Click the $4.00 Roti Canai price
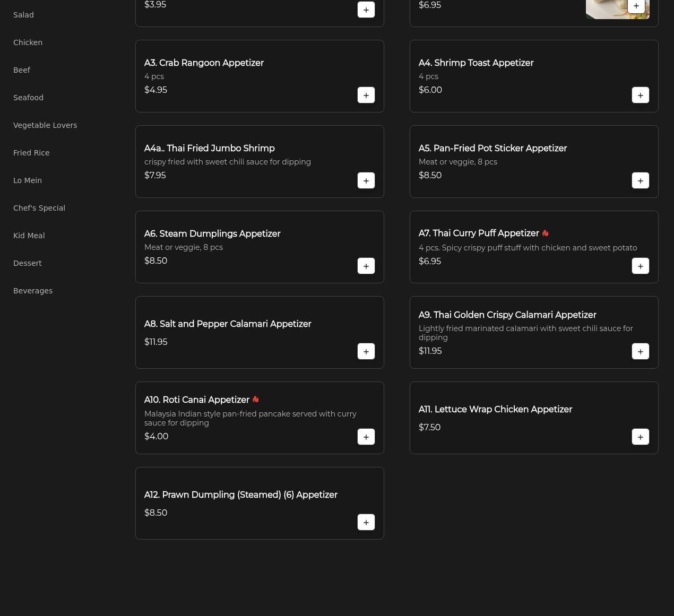The height and width of the screenshot is (616, 674). [x=156, y=436]
